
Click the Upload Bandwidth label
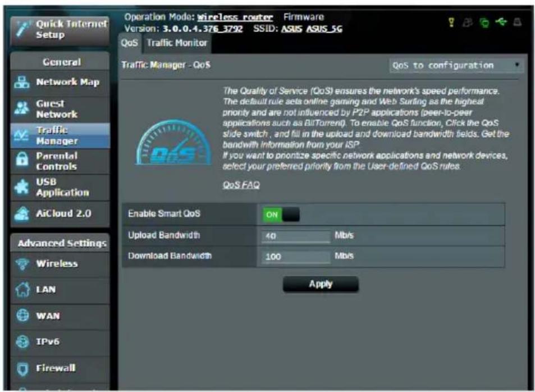(x=164, y=235)
